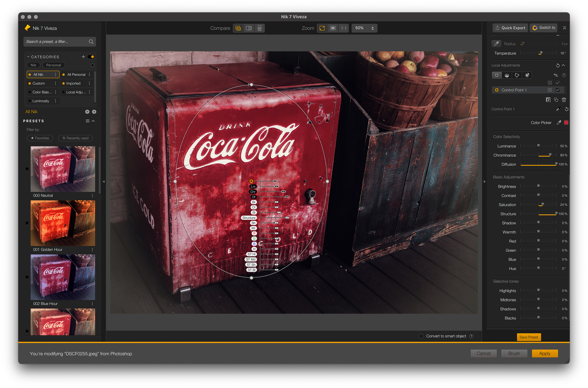The image size is (588, 388).
Task: Select the 001 Golden Hour preset thumbnail
Action: [x=63, y=223]
